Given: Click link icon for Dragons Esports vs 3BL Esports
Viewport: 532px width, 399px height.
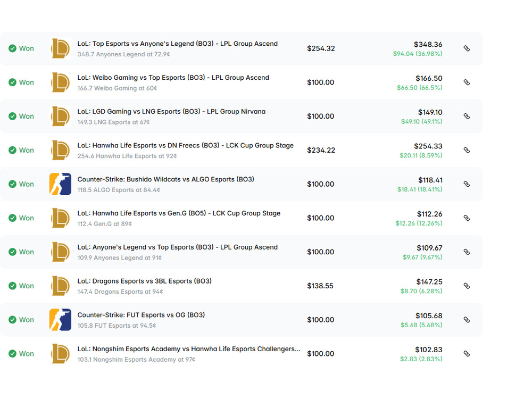Looking at the screenshot, I should pos(467,286).
